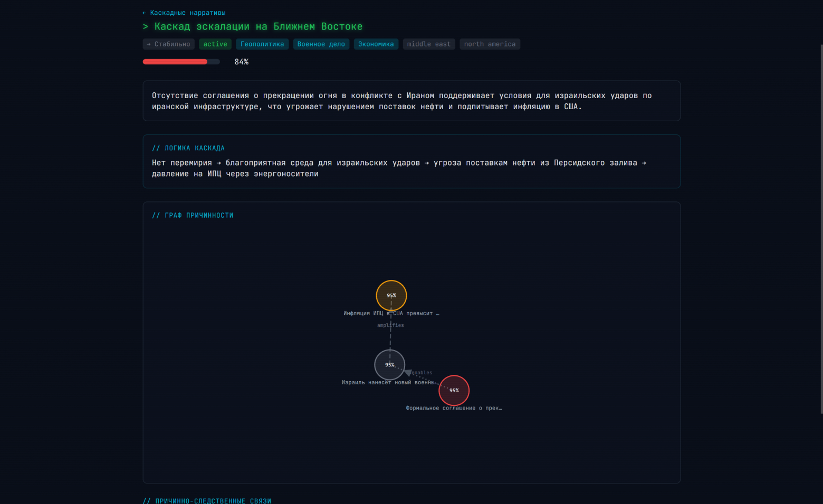Click the ПРИЧИННО-СЛЕДСТВЕННЫЕ СВЯЗИ heading
This screenshot has width=823, height=504.
(207, 501)
